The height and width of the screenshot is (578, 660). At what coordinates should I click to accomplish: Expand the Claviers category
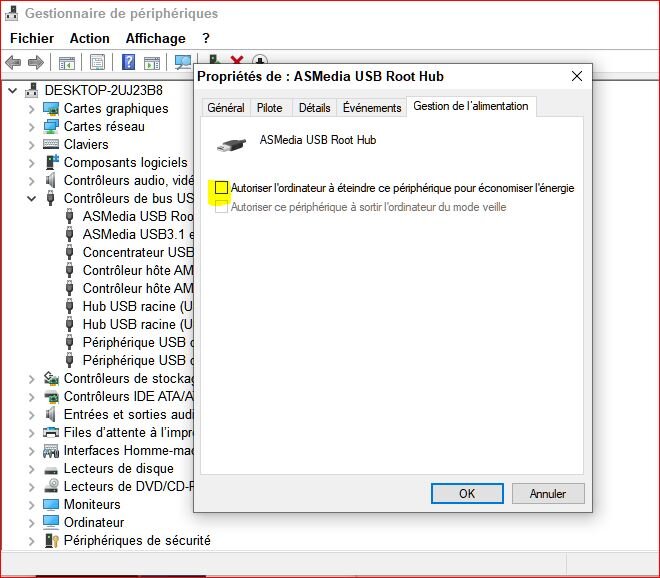pyautogui.click(x=32, y=145)
